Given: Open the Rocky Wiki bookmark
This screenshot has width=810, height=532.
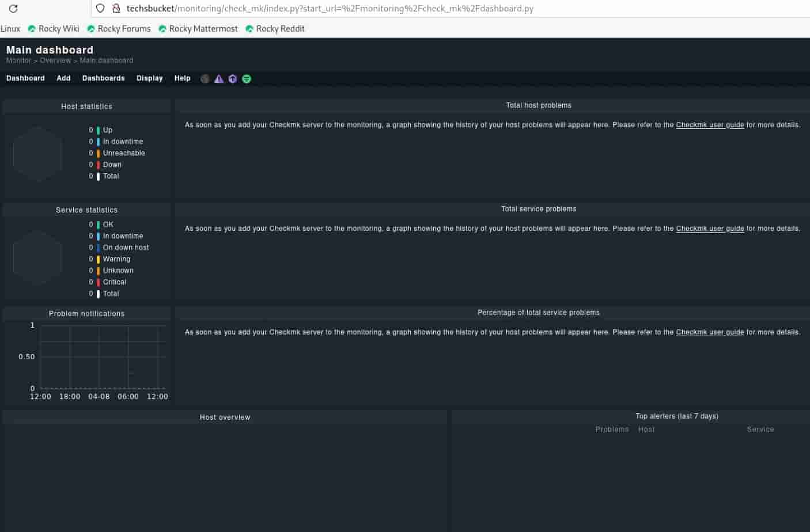Looking at the screenshot, I should (54, 29).
